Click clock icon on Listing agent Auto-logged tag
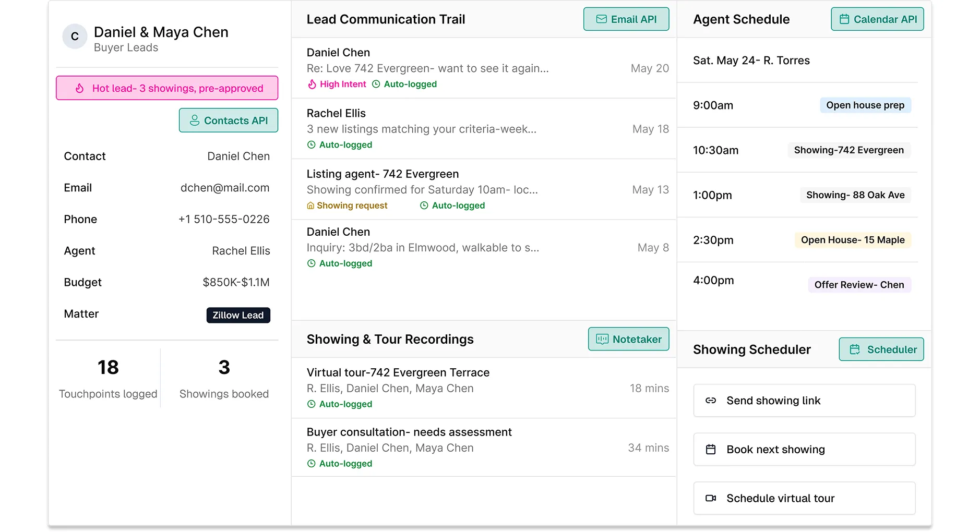Viewport: 980px width, 532px height. coord(424,205)
